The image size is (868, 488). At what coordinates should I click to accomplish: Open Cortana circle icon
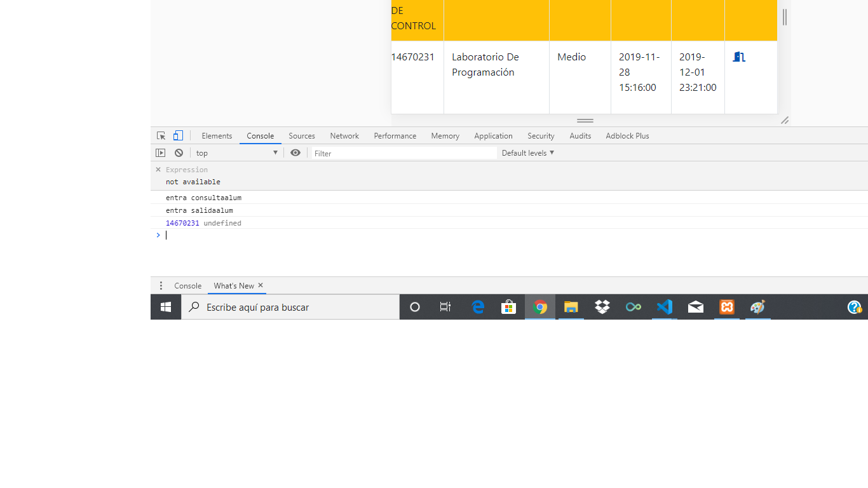pyautogui.click(x=415, y=307)
